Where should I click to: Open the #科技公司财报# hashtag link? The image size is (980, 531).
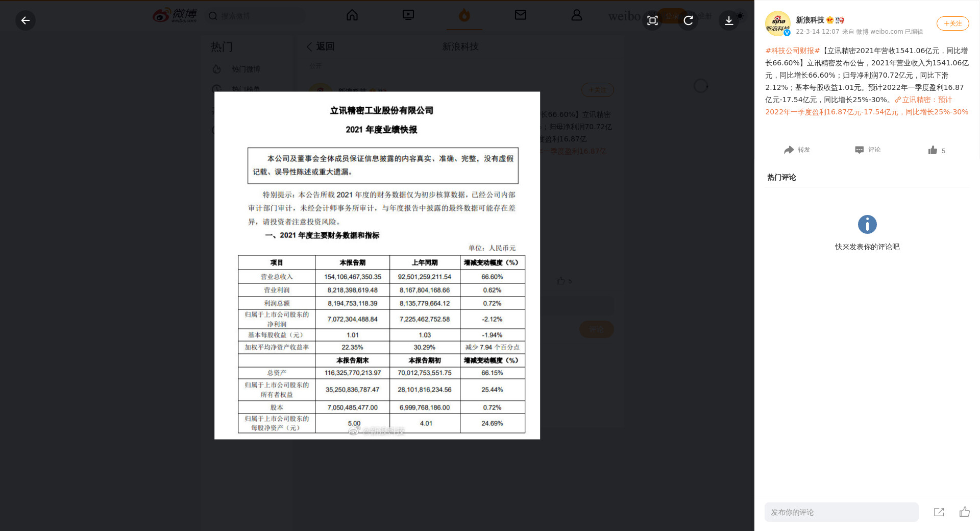792,51
